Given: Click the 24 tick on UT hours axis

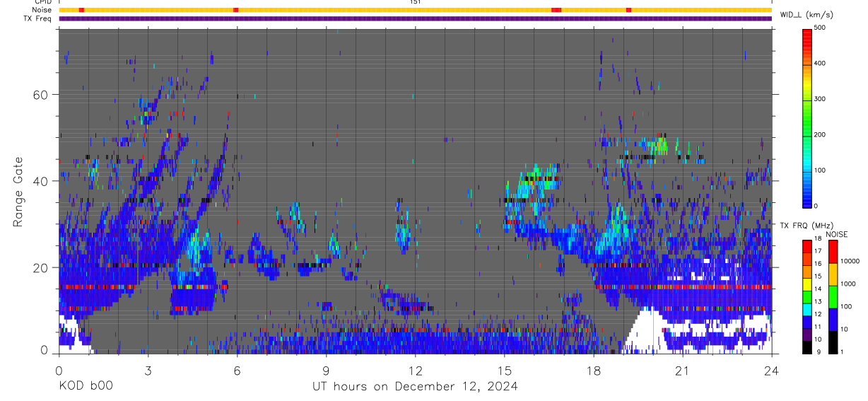Looking at the screenshot, I should point(771,370).
